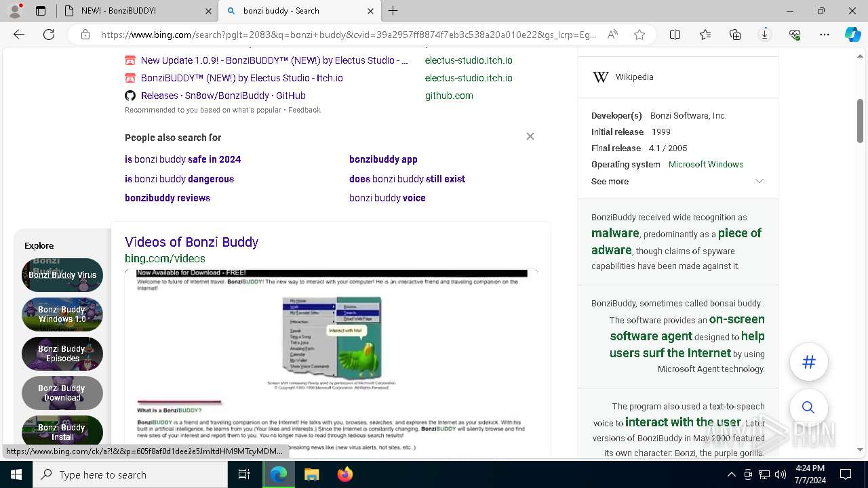Image resolution: width=868 pixels, height=488 pixels.
Task: Open 'Bonzi Buddy Episodes' explore card
Action: [x=62, y=354]
